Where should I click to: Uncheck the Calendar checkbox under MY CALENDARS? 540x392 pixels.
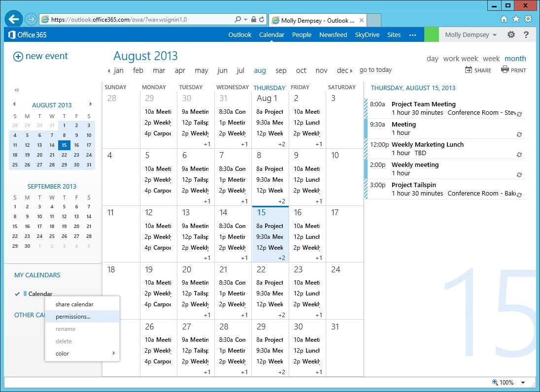pos(18,294)
